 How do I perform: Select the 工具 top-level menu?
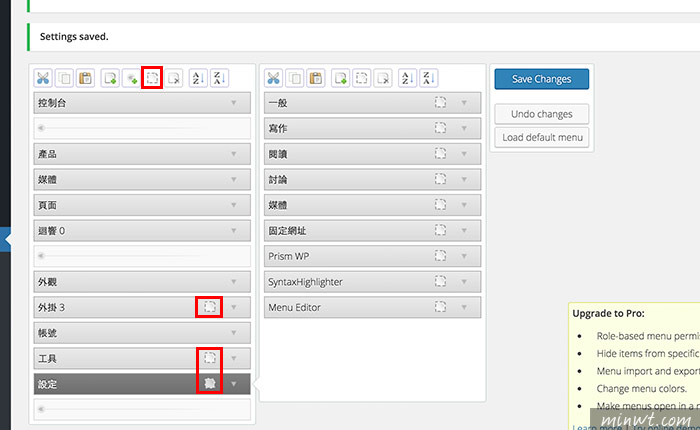pos(142,359)
